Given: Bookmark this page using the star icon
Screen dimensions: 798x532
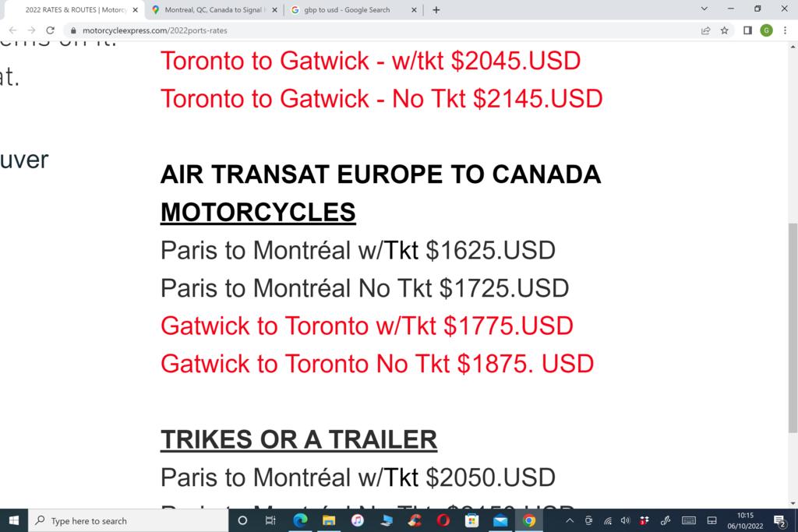Looking at the screenshot, I should tap(725, 30).
